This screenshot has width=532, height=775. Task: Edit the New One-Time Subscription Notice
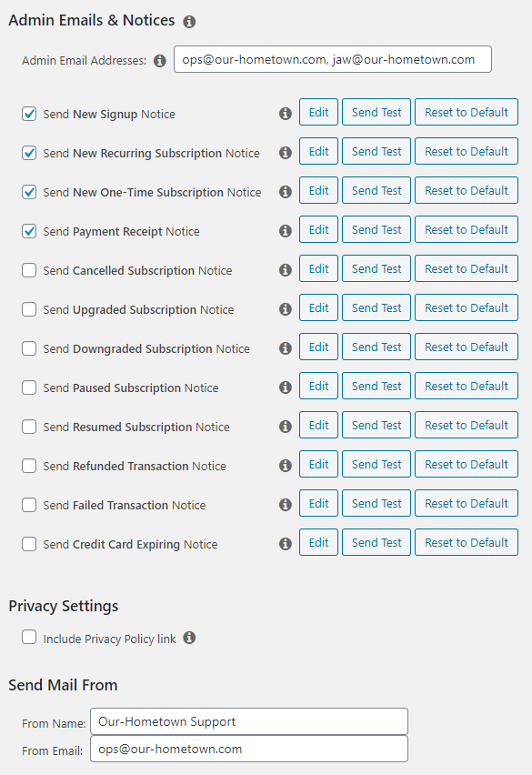318,190
